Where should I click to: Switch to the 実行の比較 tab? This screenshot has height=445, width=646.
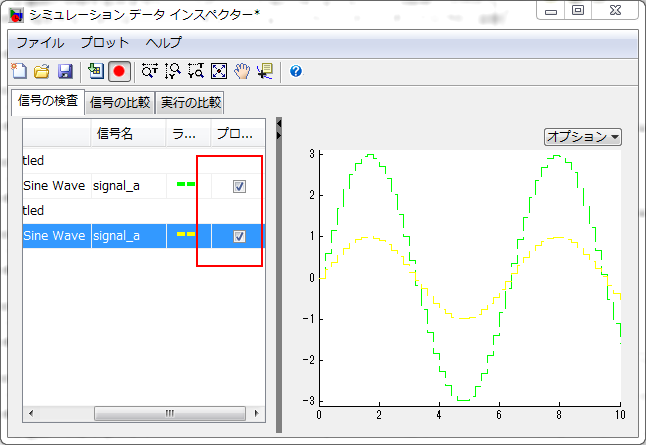coord(190,102)
